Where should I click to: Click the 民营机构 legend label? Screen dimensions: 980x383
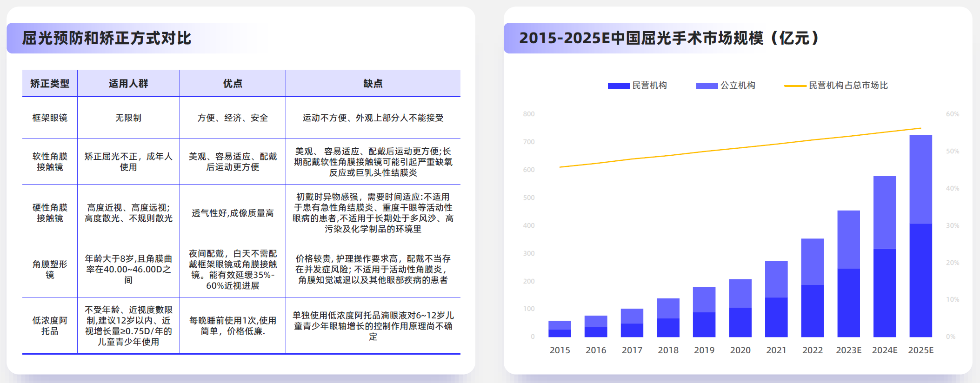click(x=649, y=86)
